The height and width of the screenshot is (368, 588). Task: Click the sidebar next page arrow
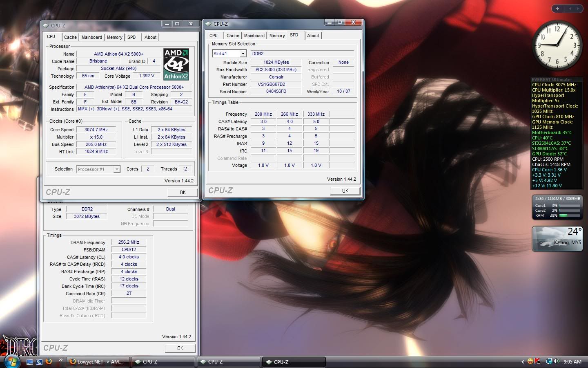[x=578, y=8]
